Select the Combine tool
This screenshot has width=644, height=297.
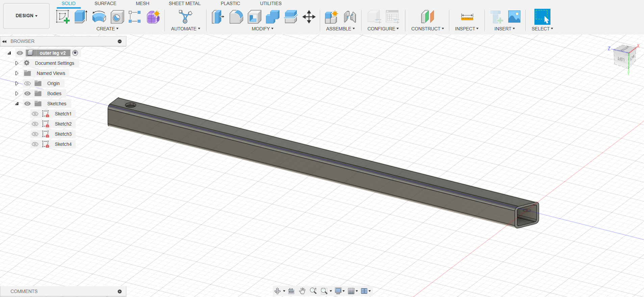click(x=273, y=17)
